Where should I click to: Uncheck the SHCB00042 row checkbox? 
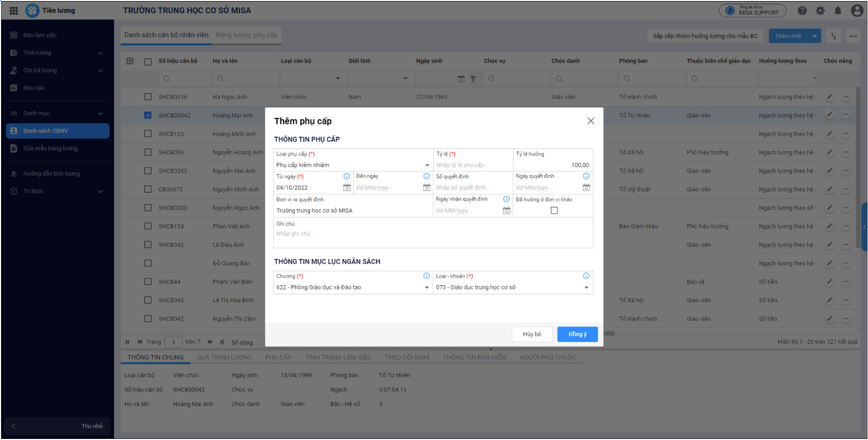(x=148, y=115)
